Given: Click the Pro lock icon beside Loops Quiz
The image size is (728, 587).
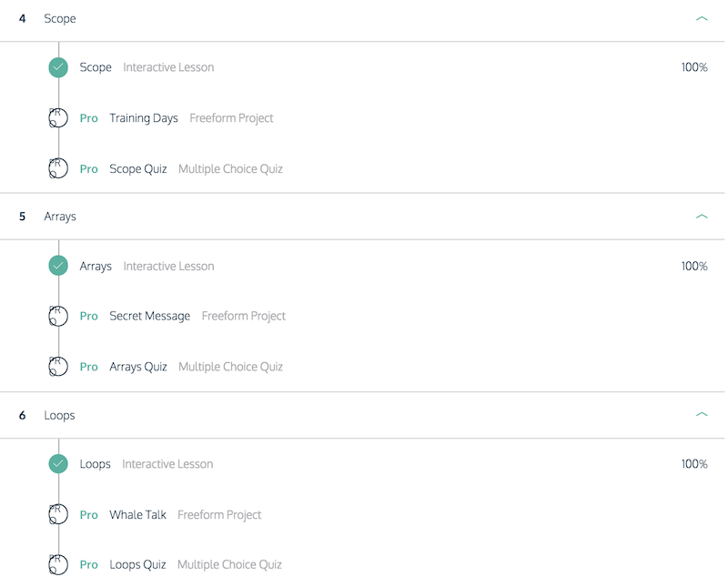Looking at the screenshot, I should pos(58,565).
